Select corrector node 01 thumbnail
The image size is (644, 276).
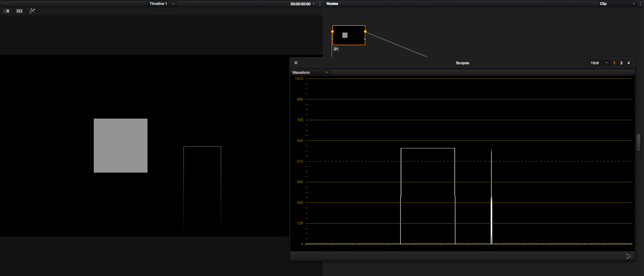coord(349,35)
